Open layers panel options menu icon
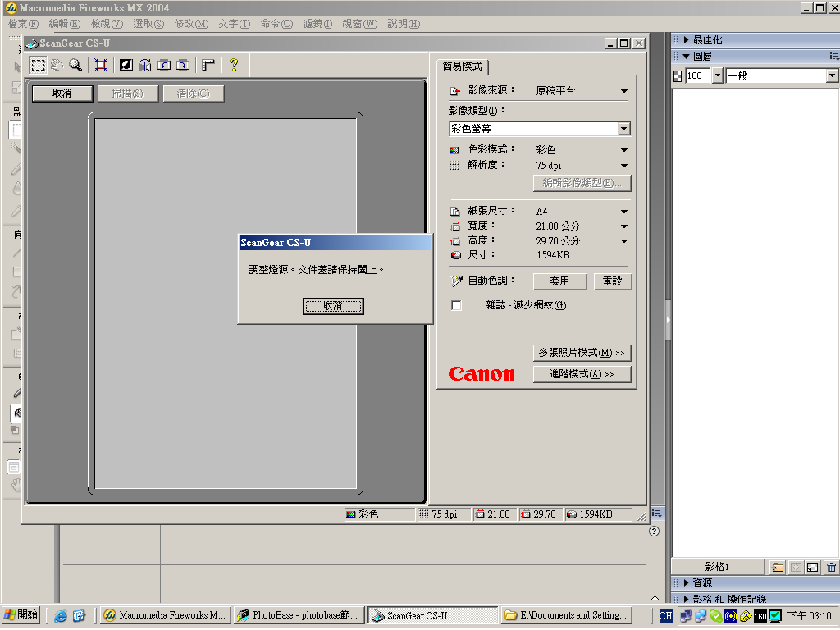Viewport: 840px width, 630px height. pos(833,57)
